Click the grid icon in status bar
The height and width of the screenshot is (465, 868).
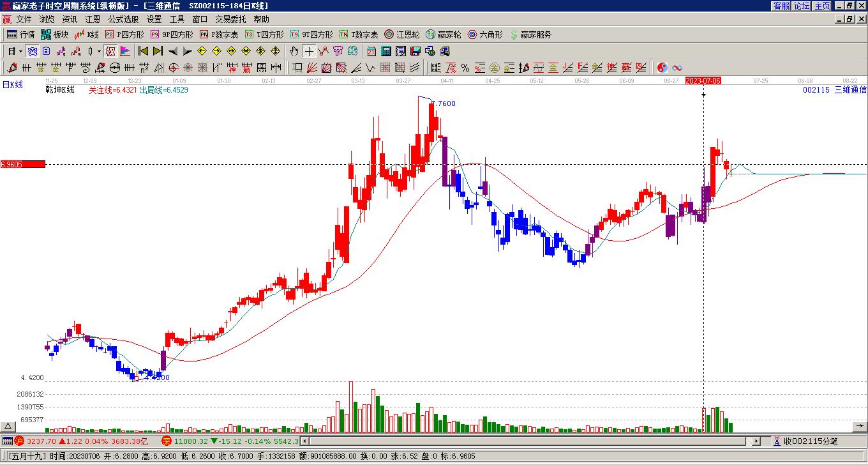coord(7,441)
